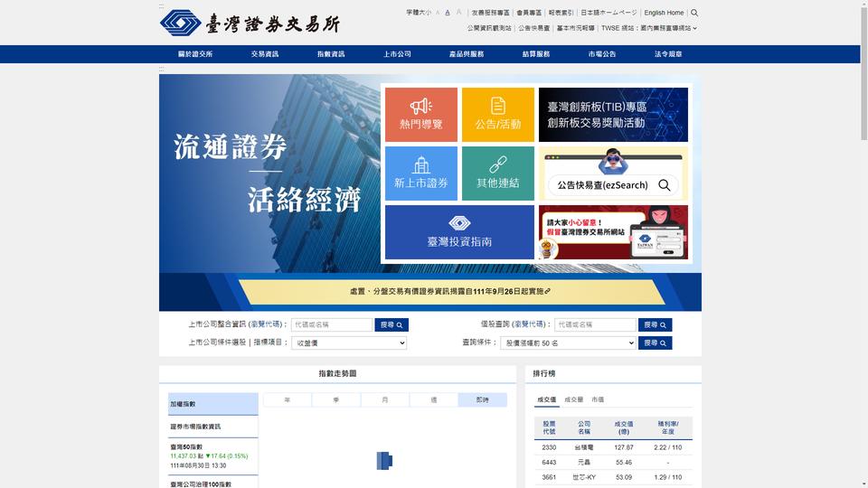The image size is (868, 488).
Task: Click company name 世芯-KY
Action: 584,477
